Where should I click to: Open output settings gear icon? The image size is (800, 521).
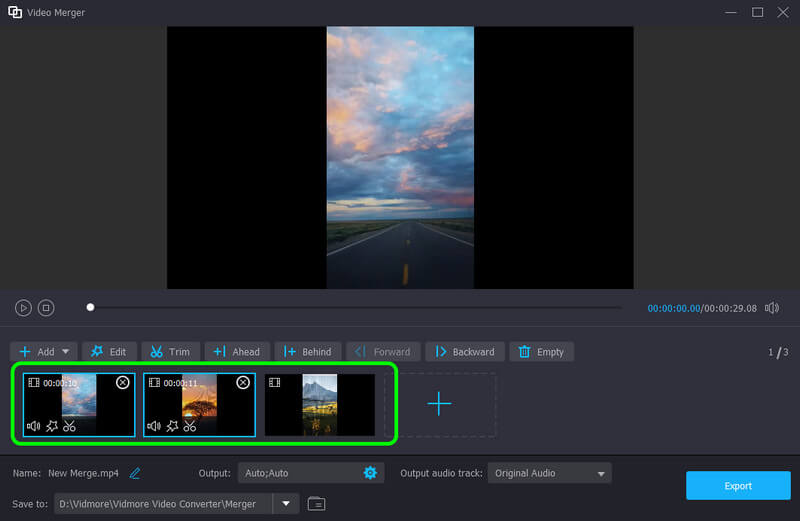point(370,473)
